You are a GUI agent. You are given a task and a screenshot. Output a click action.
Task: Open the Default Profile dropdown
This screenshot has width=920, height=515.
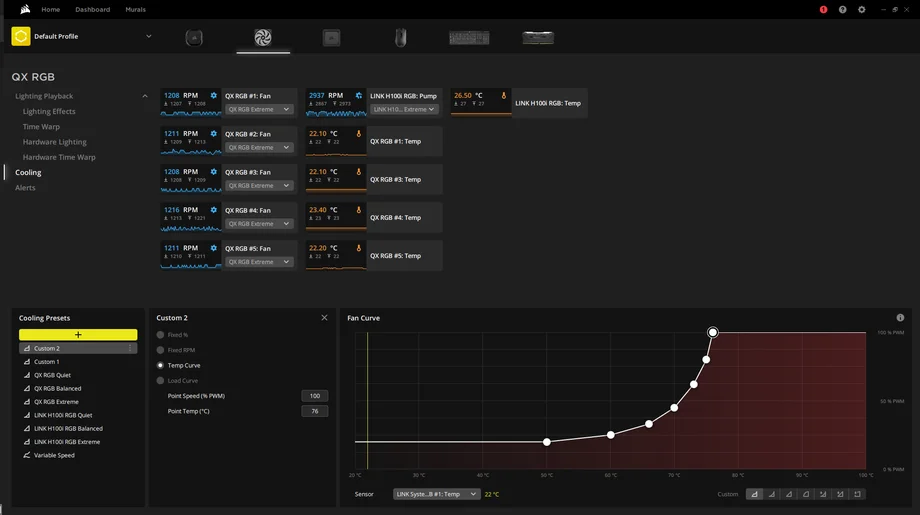(x=148, y=36)
